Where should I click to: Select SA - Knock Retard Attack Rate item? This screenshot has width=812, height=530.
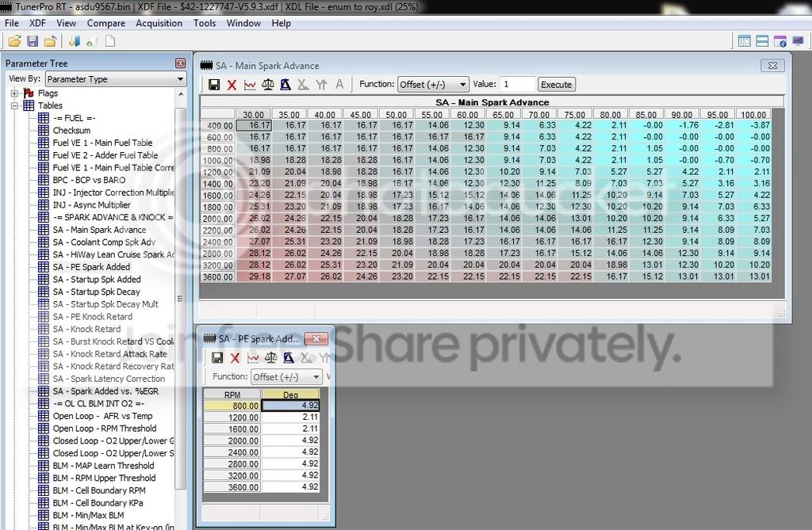109,354
